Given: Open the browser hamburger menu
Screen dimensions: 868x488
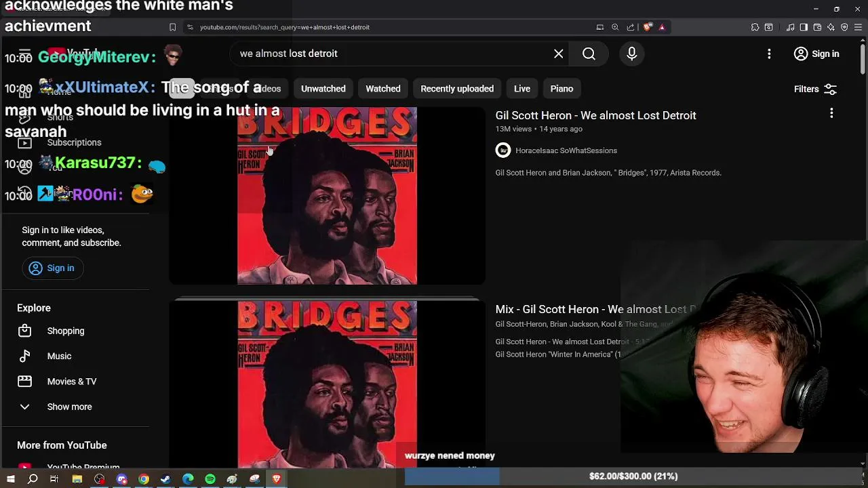Looking at the screenshot, I should coord(858,27).
